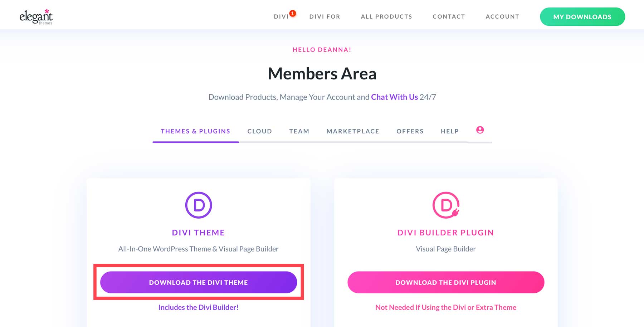The image size is (644, 327).
Task: Click the Download The Divi Plugin button
Action: coord(445,282)
